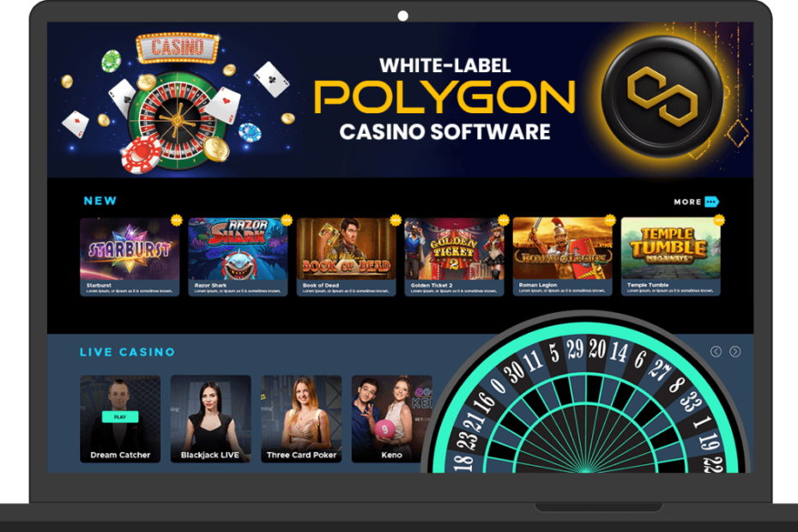Open the Temple Tumble Megaways tile
The height and width of the screenshot is (532, 798).
pyautogui.click(x=671, y=257)
